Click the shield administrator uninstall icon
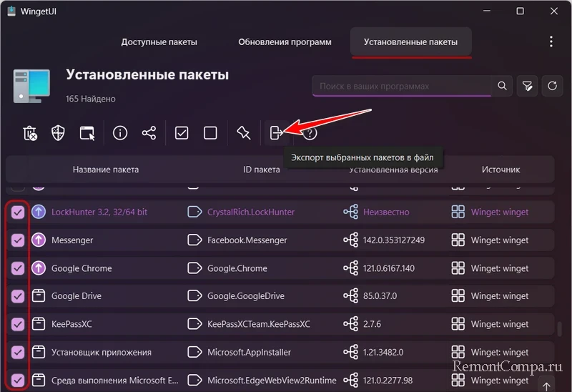This screenshot has width=572, height=392. [x=59, y=133]
